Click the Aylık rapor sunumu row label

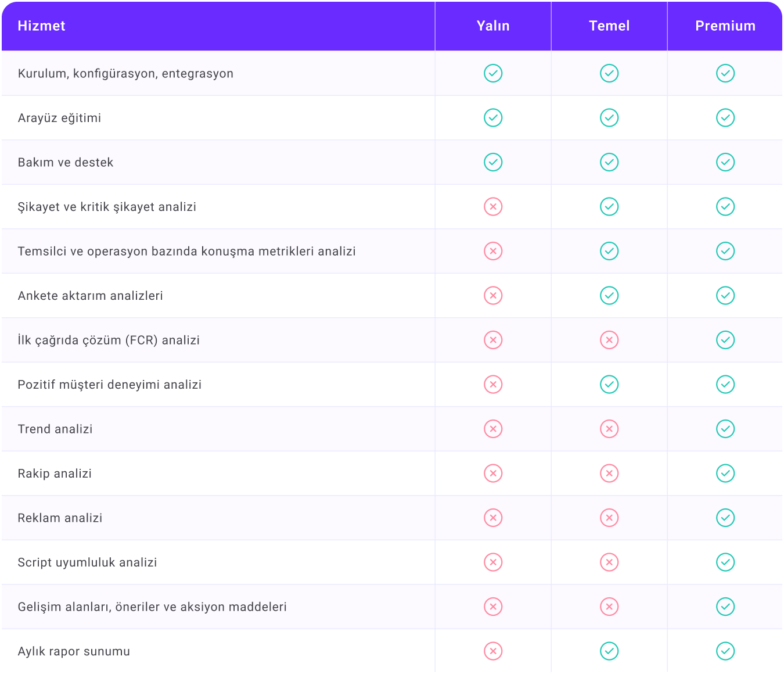pos(74,651)
